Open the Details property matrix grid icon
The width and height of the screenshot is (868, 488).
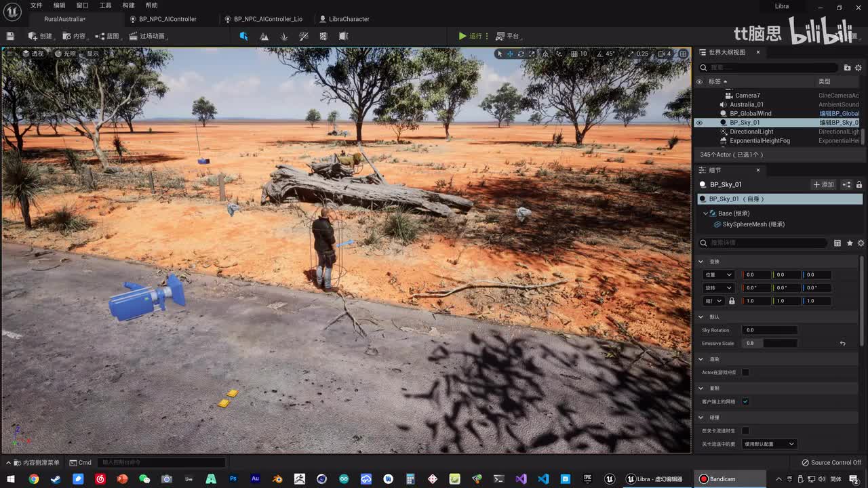pyautogui.click(x=837, y=243)
